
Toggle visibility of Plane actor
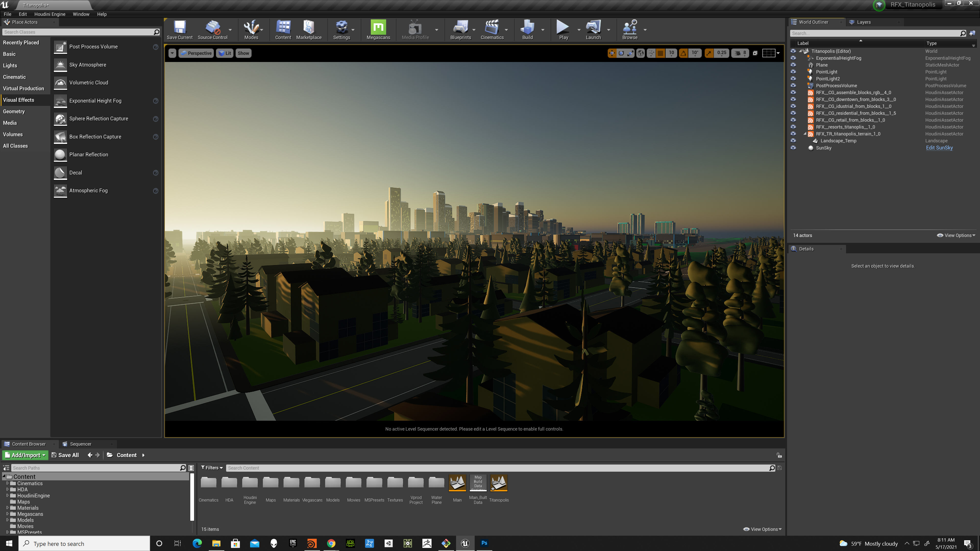point(793,65)
